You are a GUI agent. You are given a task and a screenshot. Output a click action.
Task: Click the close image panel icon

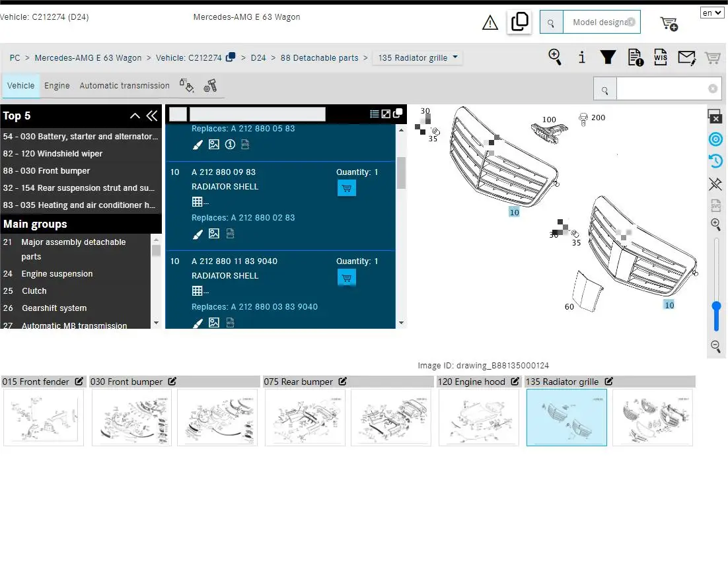715,116
